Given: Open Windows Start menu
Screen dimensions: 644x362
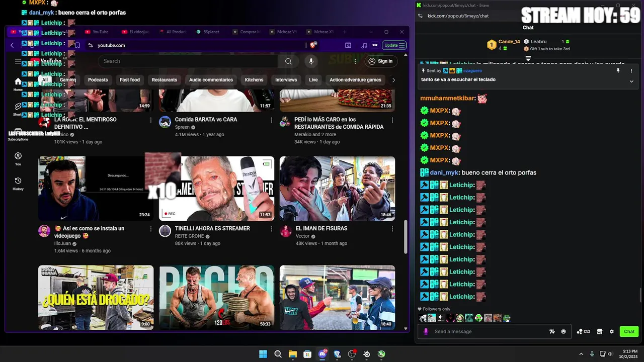Looking at the screenshot, I should [x=263, y=354].
